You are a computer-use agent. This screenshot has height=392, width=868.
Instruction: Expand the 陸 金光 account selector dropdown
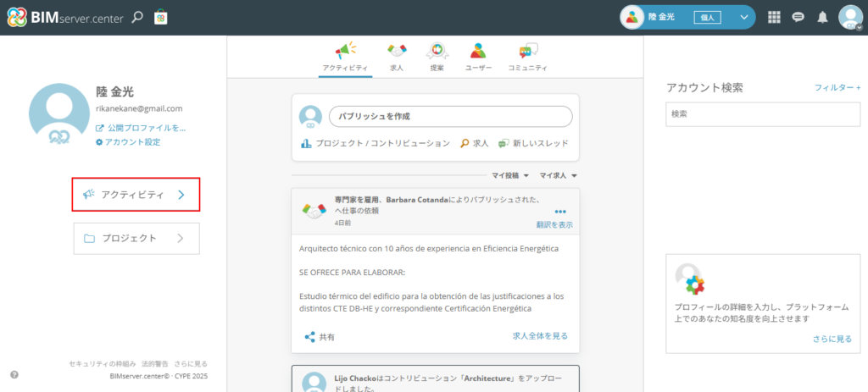click(x=743, y=17)
